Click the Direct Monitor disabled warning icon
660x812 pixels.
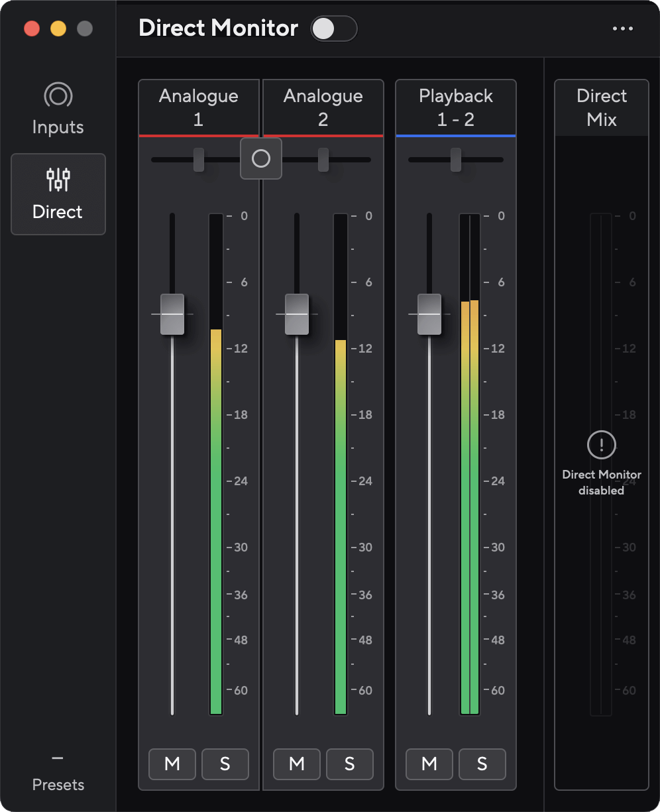[601, 444]
